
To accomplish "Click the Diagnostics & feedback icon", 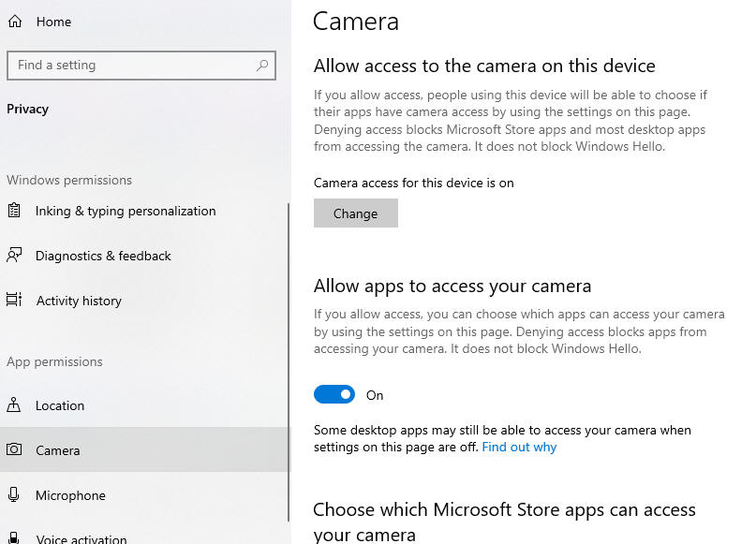I will pyautogui.click(x=14, y=256).
